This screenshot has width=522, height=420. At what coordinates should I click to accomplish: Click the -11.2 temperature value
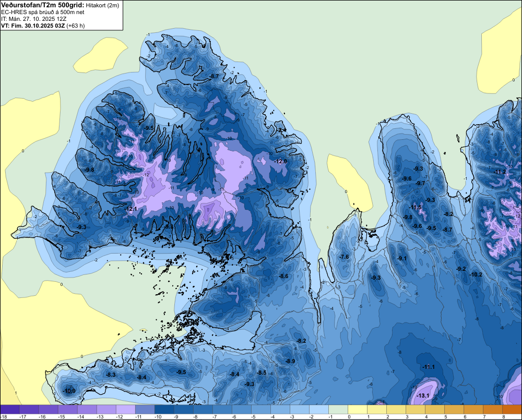[x=500, y=172]
